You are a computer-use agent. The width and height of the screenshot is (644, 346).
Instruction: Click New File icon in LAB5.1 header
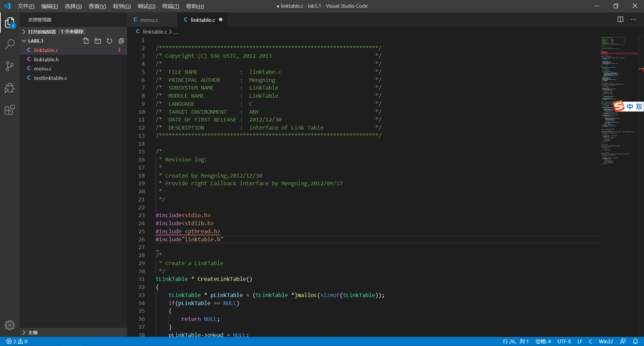pos(86,41)
